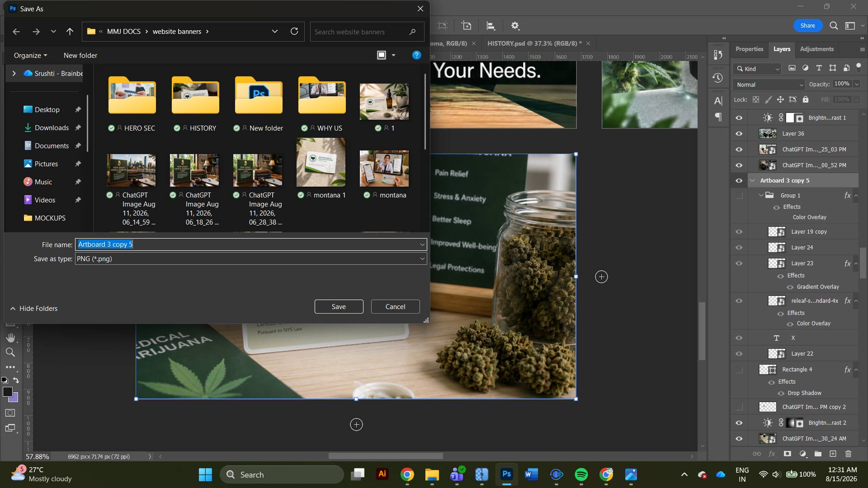This screenshot has height=488, width=868.
Task: Click the Save button
Action: click(339, 307)
